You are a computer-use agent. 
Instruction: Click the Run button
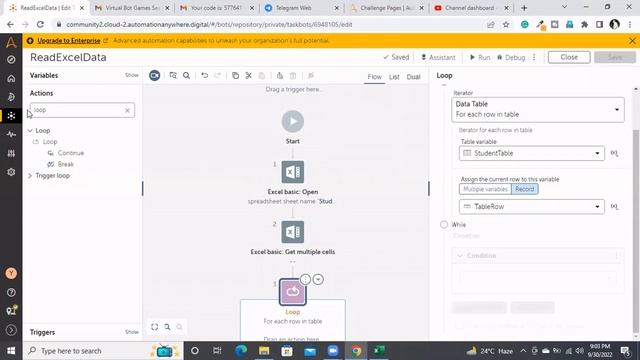pyautogui.click(x=480, y=58)
